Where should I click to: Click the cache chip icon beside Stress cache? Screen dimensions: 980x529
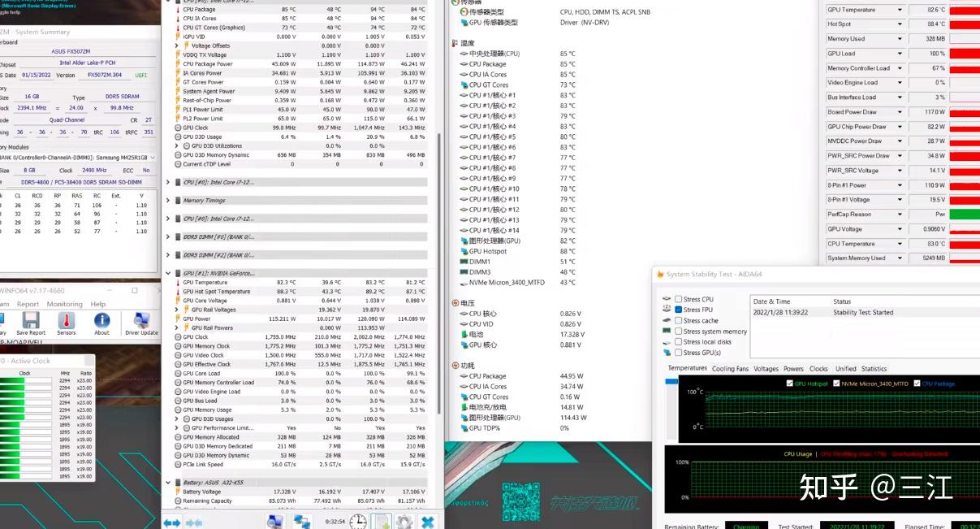pyautogui.click(x=667, y=320)
